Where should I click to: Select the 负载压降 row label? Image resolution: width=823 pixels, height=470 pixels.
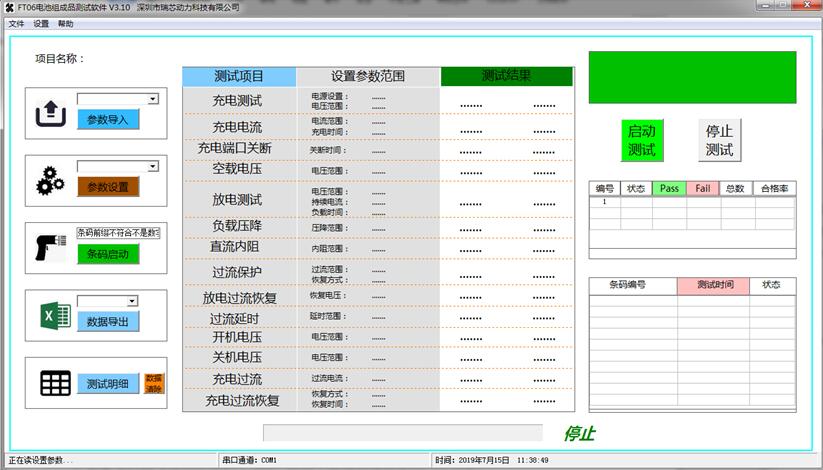237,226
